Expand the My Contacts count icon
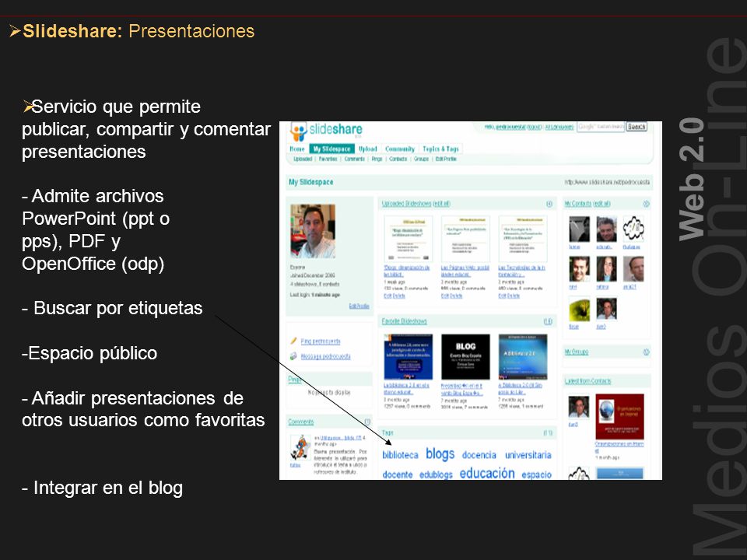The width and height of the screenshot is (747, 560). coord(646,204)
